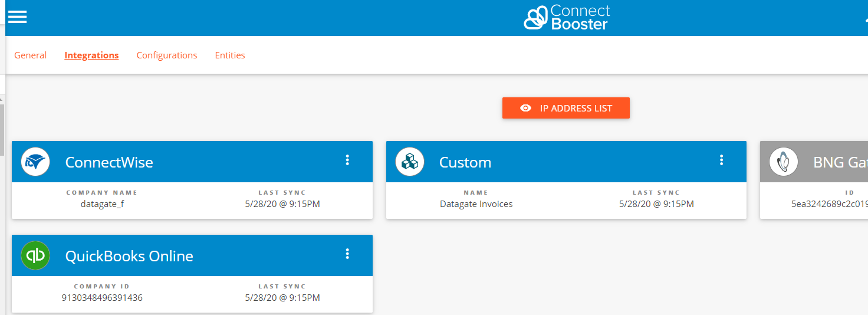Select company name datagate_f
Screen dimensions: 868x315
tap(102, 204)
